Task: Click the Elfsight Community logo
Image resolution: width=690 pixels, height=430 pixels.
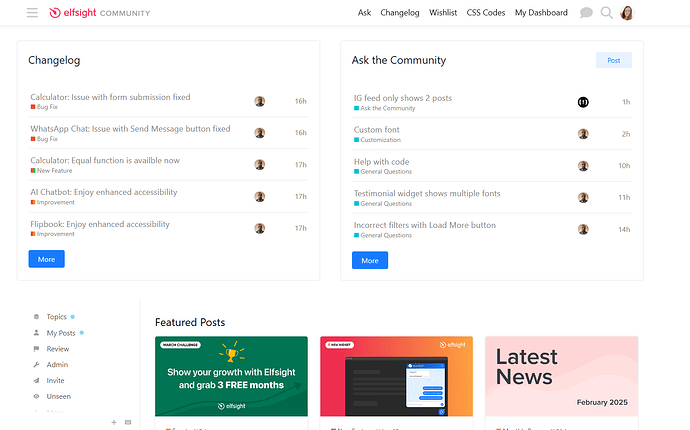Action: point(100,13)
